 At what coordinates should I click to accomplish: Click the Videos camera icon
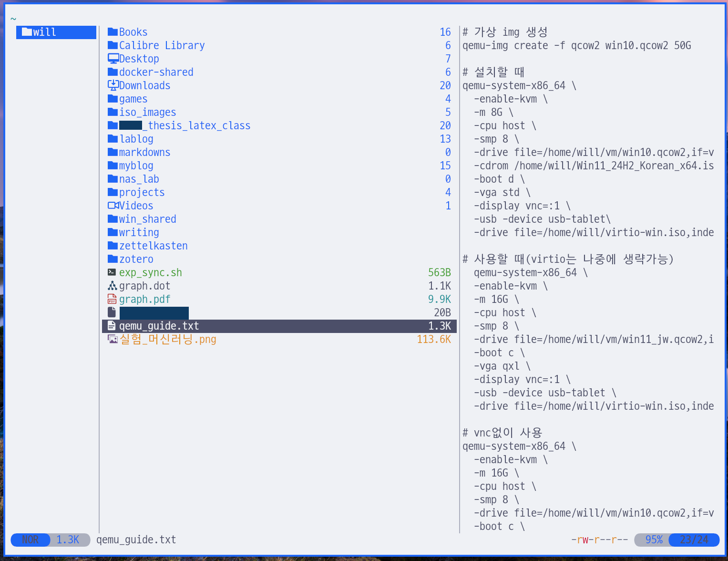click(x=113, y=206)
